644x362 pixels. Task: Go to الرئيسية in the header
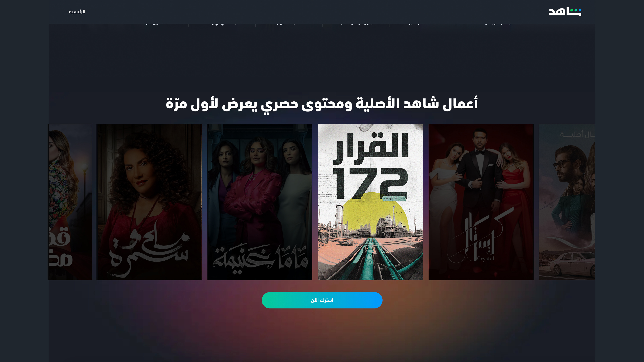point(77,12)
